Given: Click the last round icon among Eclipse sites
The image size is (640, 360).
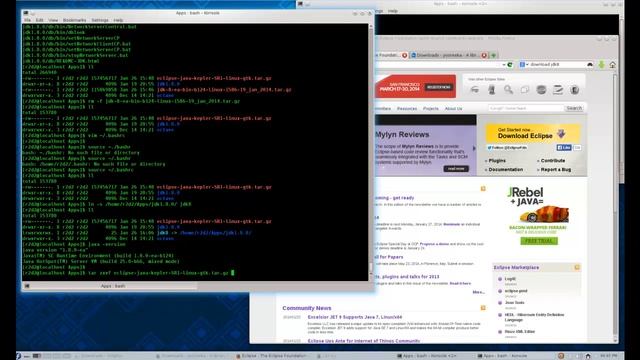Looking at the screenshot, I should click(575, 90).
